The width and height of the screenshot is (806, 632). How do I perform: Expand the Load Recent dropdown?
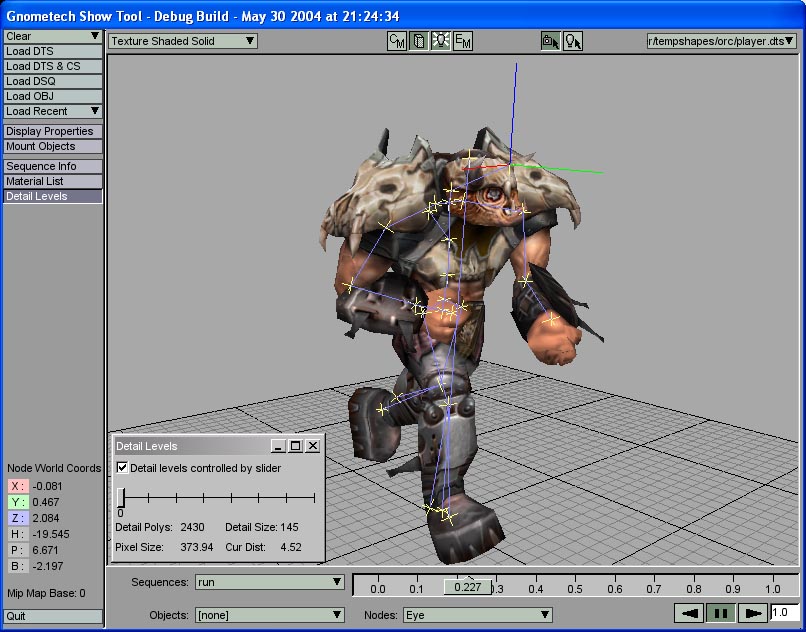pos(52,111)
